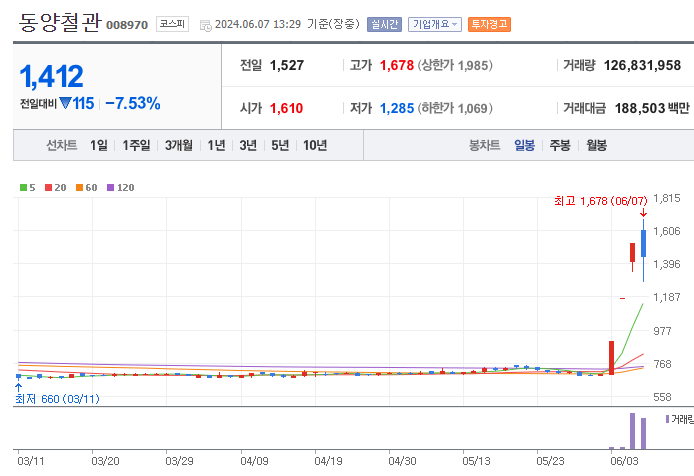694x476 pixels.
Task: Click the 동양철관 stock name
Action: [x=60, y=22]
